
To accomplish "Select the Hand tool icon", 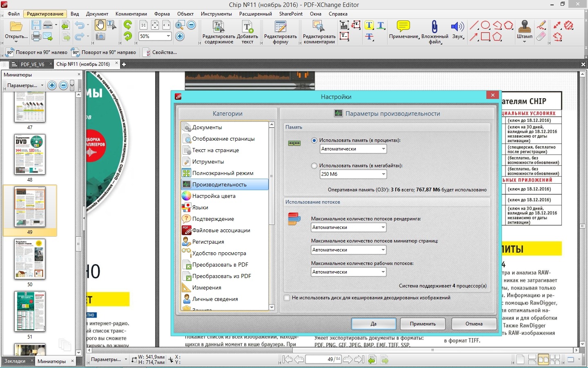I will click(100, 25).
